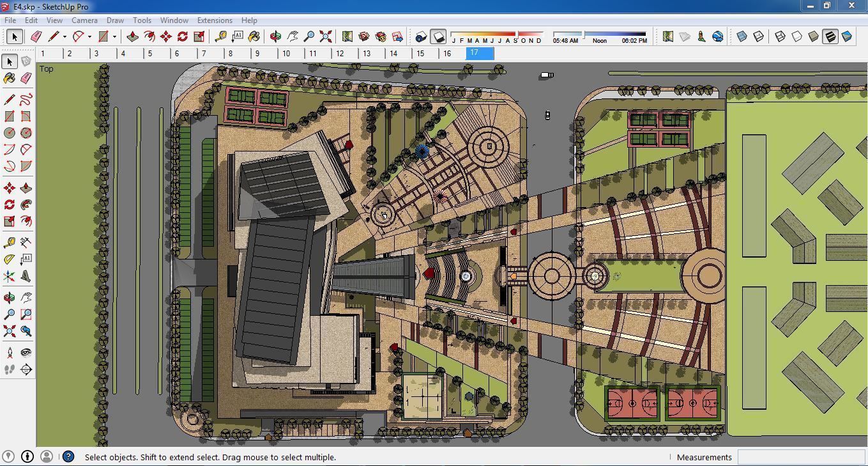Switch to Monochrome style
Image resolution: width=868 pixels, height=466 pixels.
click(847, 36)
